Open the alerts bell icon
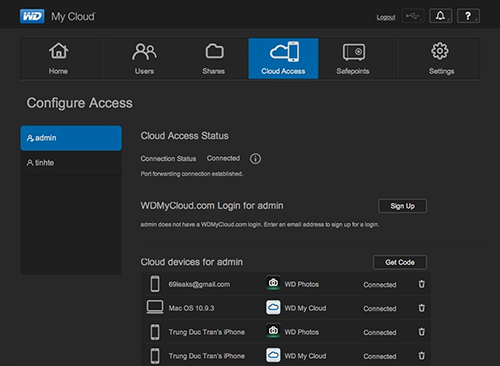Viewport: 500px width, 366px height. [x=440, y=16]
